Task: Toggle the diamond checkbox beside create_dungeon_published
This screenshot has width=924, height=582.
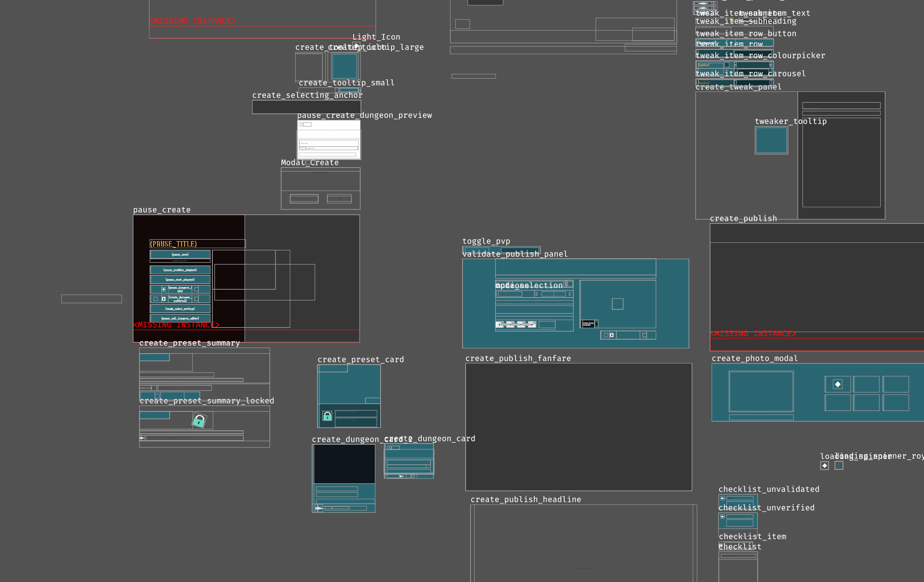Action: pyautogui.click(x=164, y=299)
